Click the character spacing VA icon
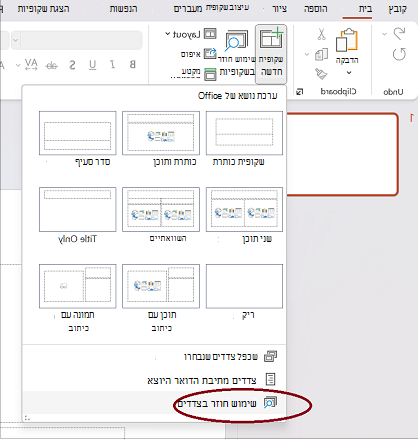Viewport: 418px width, 439px height. pos(31,65)
